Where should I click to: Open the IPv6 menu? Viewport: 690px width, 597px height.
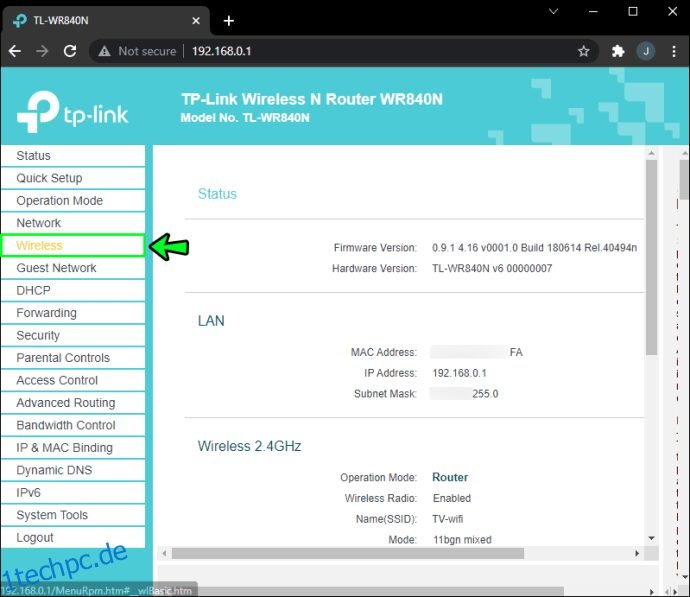73,492
